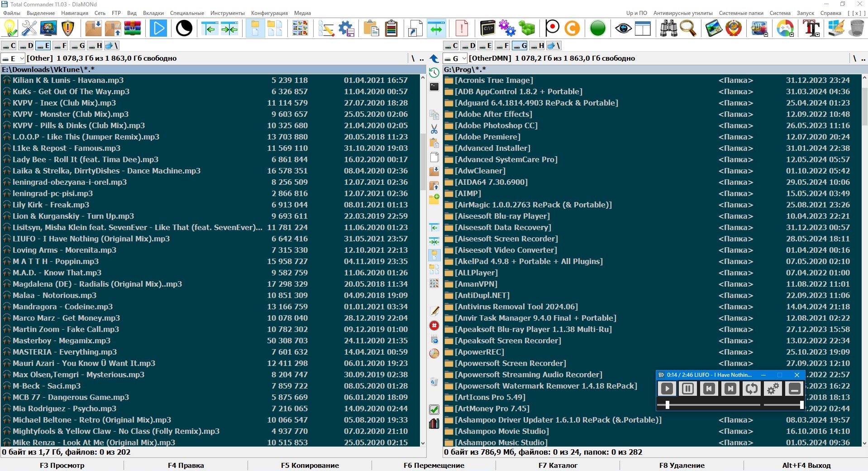The width and height of the screenshot is (868, 471).
Task: Open the command prompt C:\> icon
Action: point(488,28)
